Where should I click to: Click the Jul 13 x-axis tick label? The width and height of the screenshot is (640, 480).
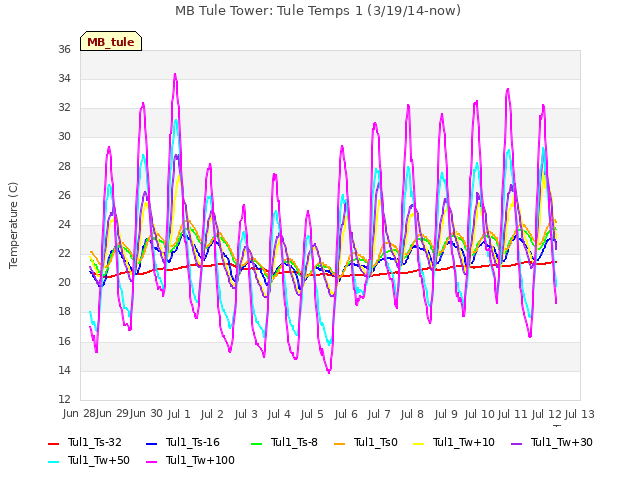[579, 414]
